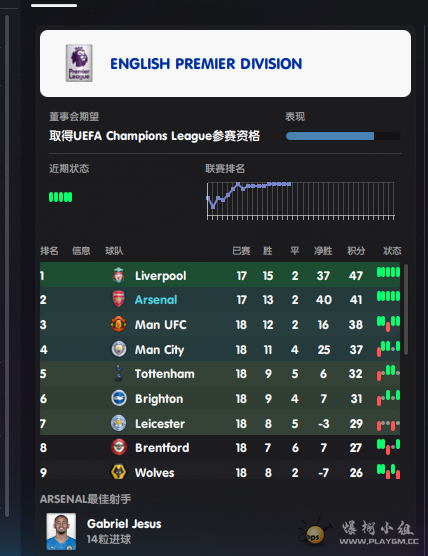Click Brentford club crest
The height and width of the screenshot is (556, 428).
click(118, 447)
